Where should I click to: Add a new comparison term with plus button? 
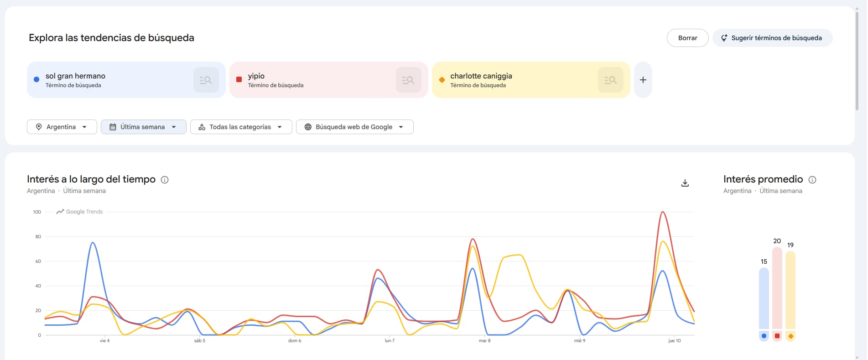pos(643,80)
